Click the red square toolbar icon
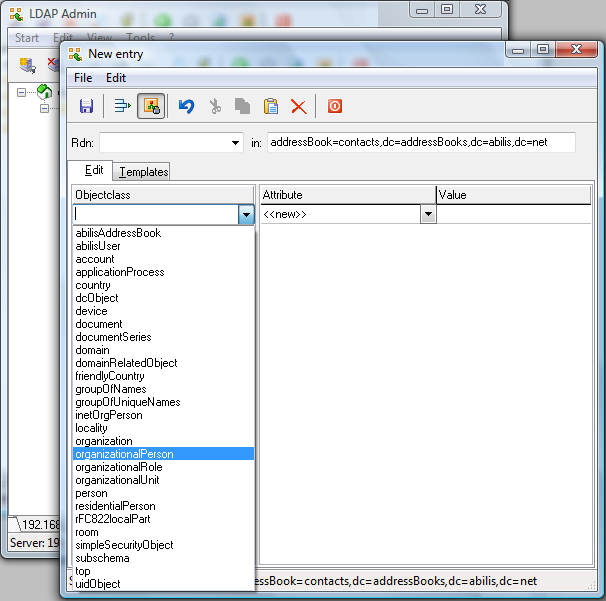The height and width of the screenshot is (601, 606). click(x=335, y=106)
